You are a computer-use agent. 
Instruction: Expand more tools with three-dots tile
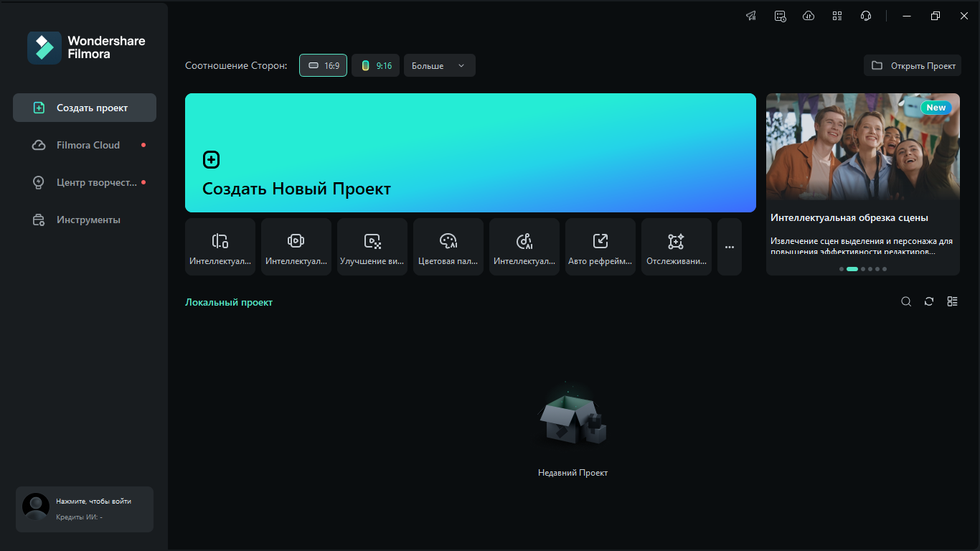coord(730,247)
